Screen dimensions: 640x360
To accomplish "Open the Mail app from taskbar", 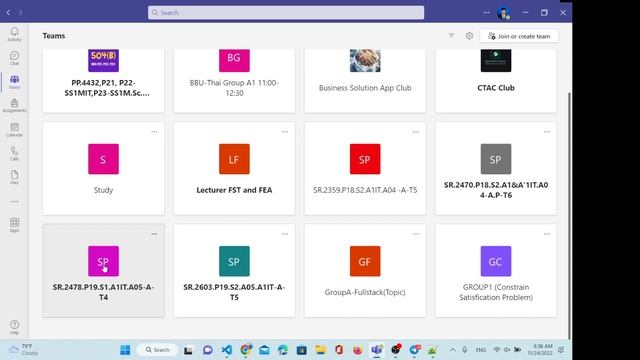I will (x=264, y=350).
